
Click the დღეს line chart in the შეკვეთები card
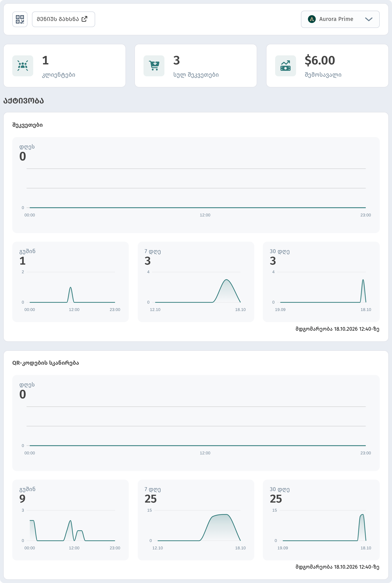point(196,193)
